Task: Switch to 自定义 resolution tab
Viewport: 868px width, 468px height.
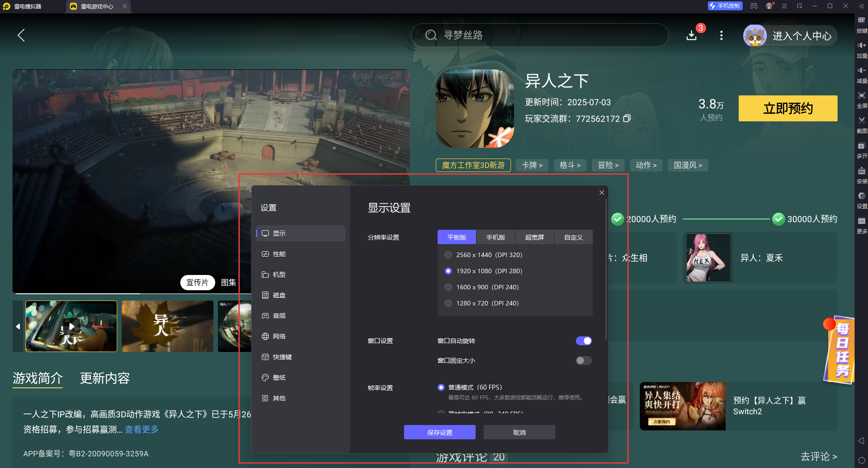Action: tap(574, 237)
